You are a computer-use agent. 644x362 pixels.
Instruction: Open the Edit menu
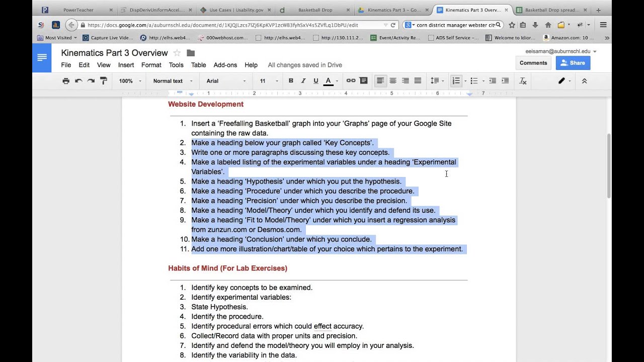[84, 65]
